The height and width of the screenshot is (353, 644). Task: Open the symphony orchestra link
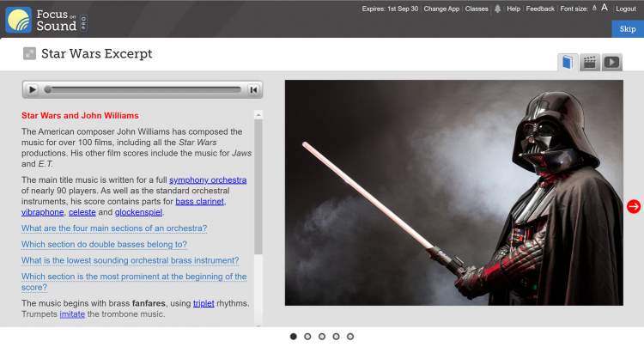click(208, 180)
